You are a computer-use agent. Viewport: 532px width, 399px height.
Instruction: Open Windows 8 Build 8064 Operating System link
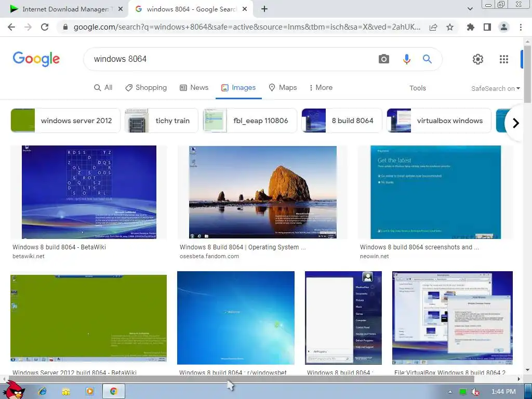pyautogui.click(x=243, y=247)
